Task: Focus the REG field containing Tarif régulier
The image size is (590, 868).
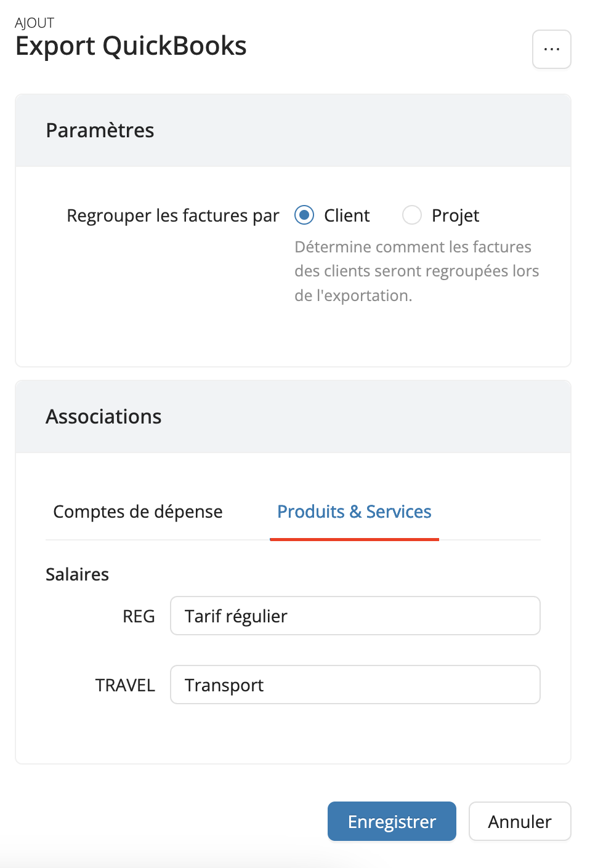Action: pos(355,616)
